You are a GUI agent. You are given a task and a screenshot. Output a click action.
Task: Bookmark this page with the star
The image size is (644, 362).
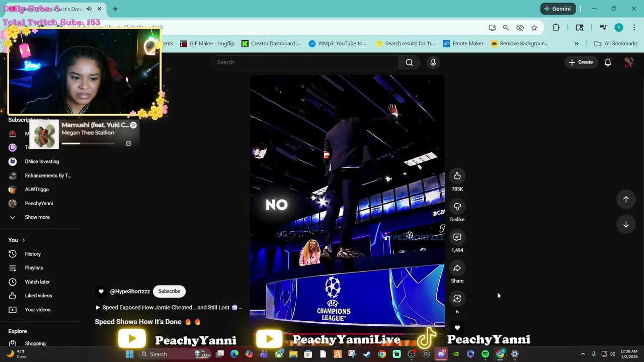534,28
